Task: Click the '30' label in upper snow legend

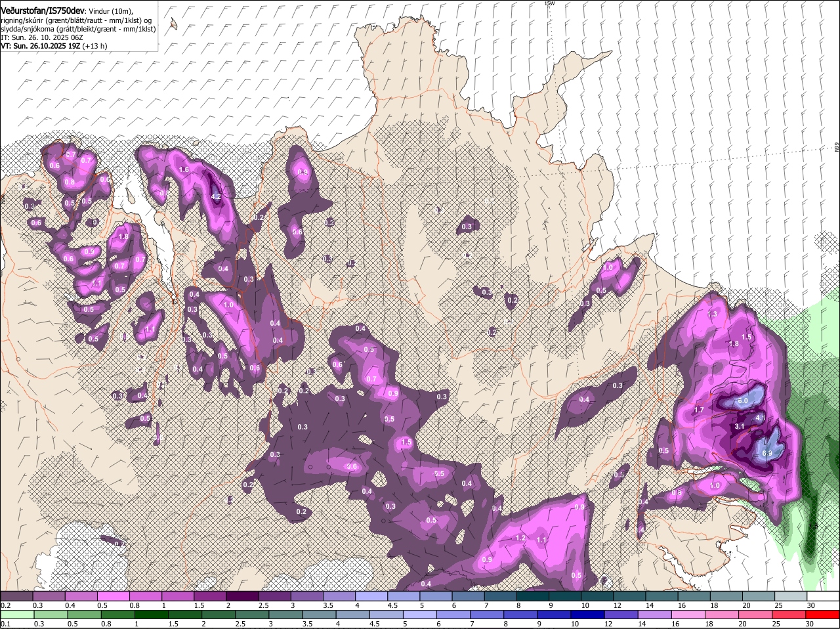Action: (x=811, y=605)
